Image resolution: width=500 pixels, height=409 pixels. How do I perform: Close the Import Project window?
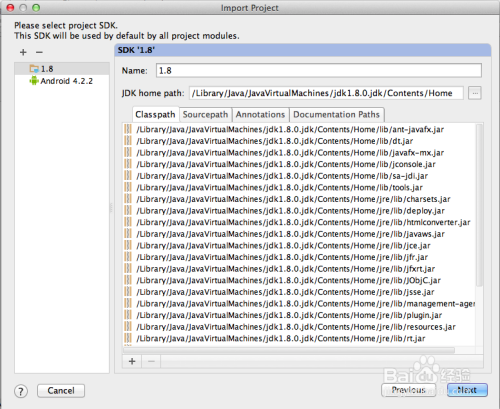click(10, 8)
